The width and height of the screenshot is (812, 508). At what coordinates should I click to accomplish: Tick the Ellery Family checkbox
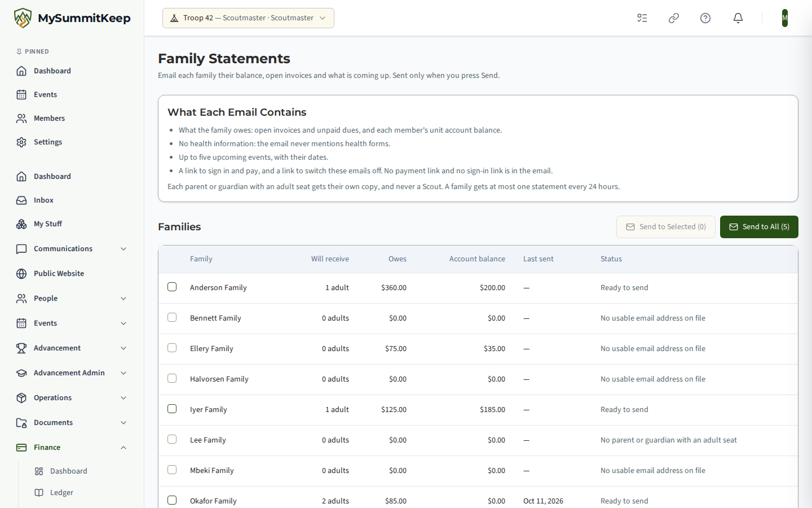[x=172, y=348]
